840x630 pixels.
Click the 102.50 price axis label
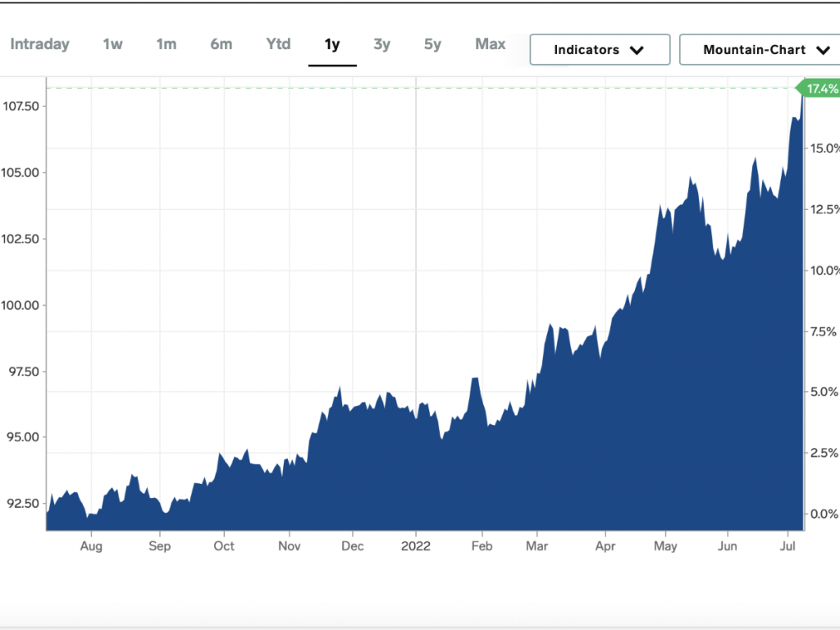tap(21, 239)
